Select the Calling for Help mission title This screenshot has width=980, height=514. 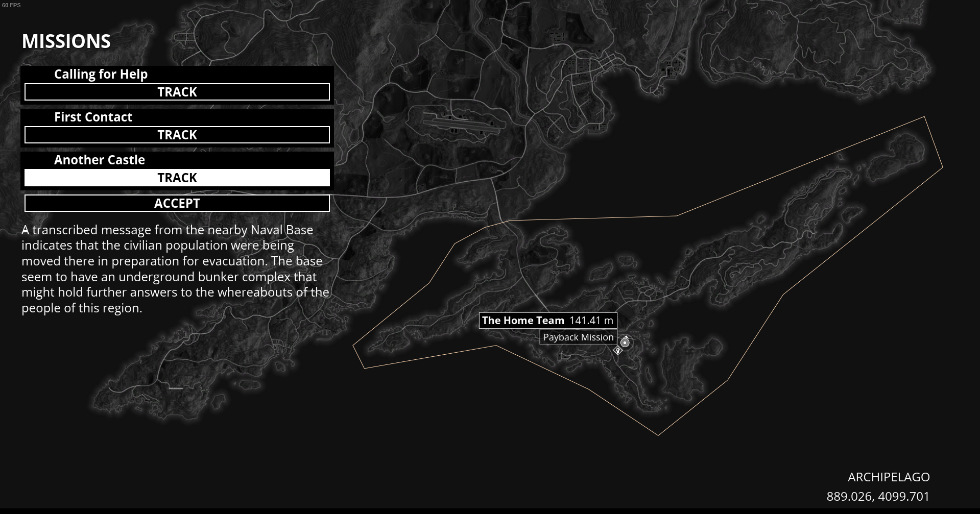pyautogui.click(x=101, y=74)
